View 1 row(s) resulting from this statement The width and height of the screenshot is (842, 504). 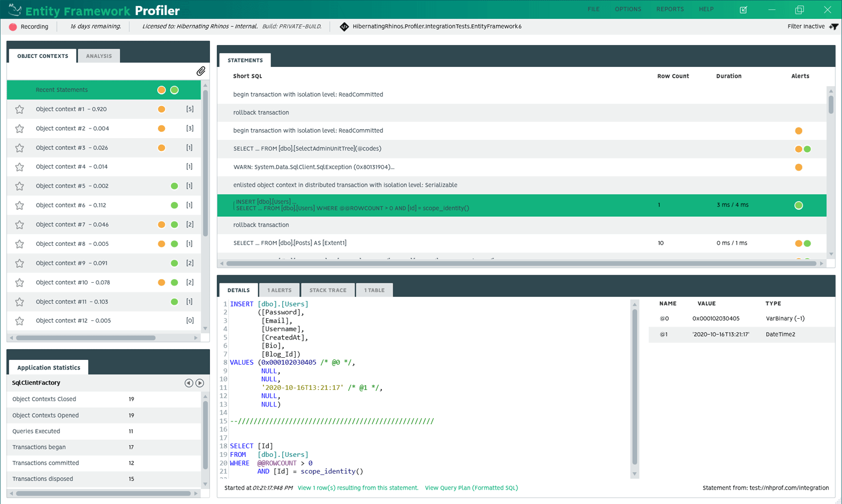pyautogui.click(x=358, y=488)
